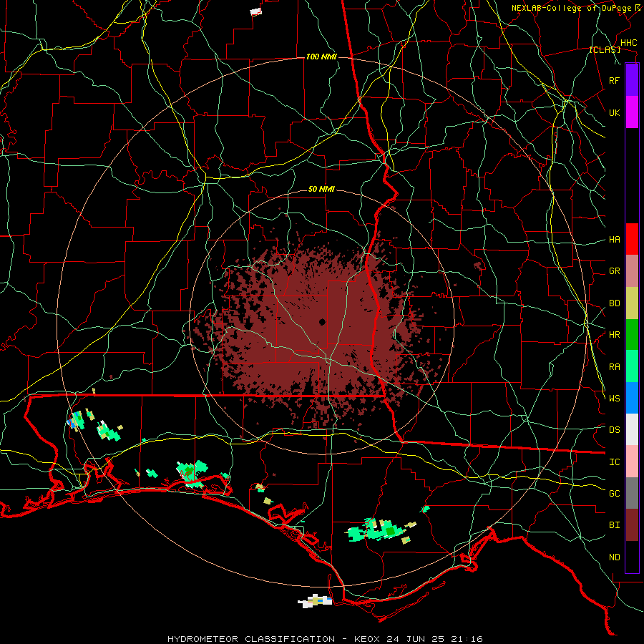
Task: Click the HR legend label
Action: click(614, 335)
